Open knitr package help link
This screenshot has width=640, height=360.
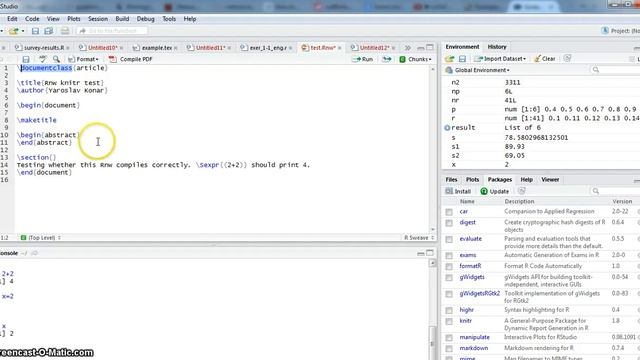pos(465,321)
